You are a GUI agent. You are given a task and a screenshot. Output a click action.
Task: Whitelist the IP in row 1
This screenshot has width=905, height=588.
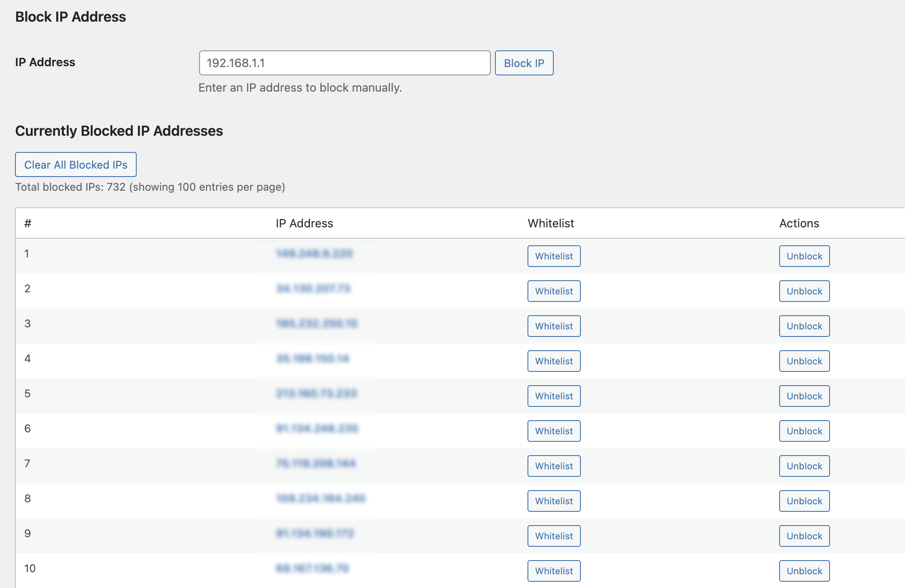pyautogui.click(x=554, y=256)
